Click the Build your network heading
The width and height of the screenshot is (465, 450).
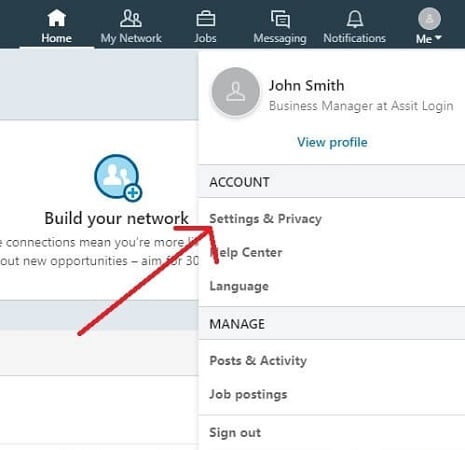(117, 219)
